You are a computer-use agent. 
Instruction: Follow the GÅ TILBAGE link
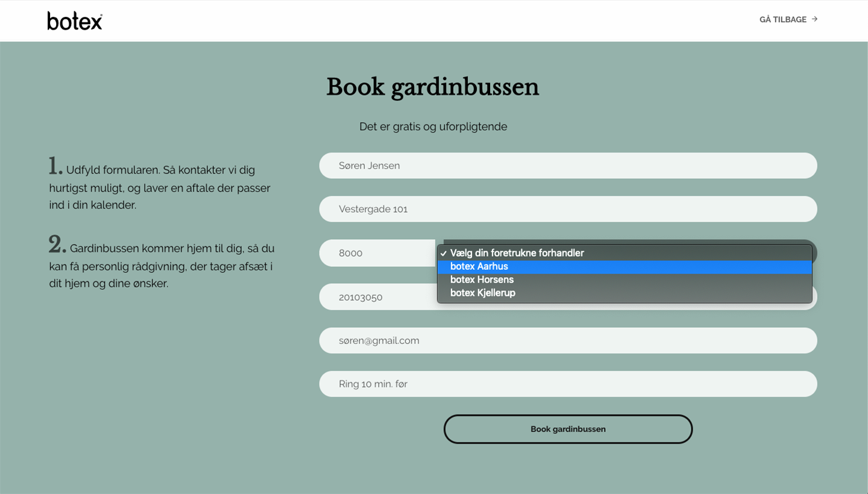(788, 19)
